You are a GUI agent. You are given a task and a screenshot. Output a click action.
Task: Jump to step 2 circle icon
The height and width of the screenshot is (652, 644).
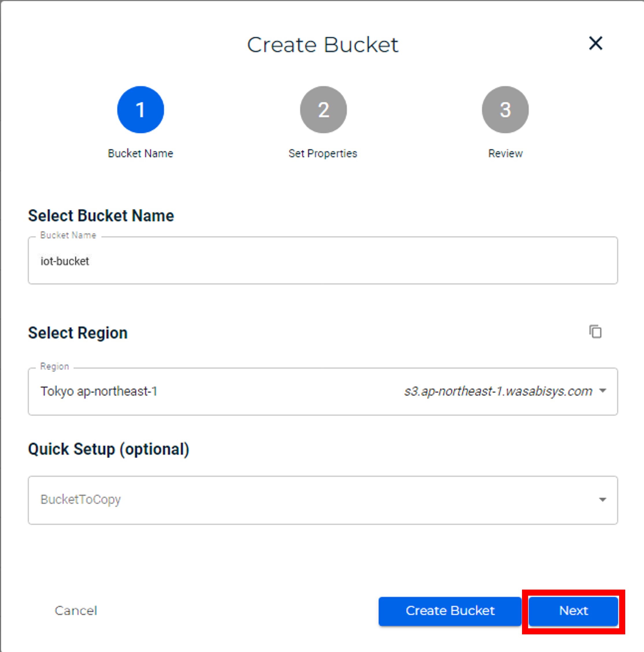[323, 110]
